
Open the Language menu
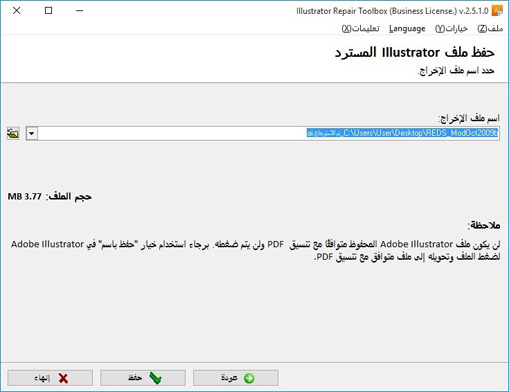click(x=407, y=29)
